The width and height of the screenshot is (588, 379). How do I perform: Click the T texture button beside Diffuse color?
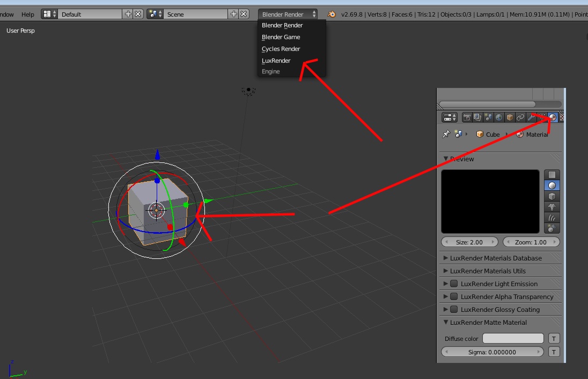554,338
